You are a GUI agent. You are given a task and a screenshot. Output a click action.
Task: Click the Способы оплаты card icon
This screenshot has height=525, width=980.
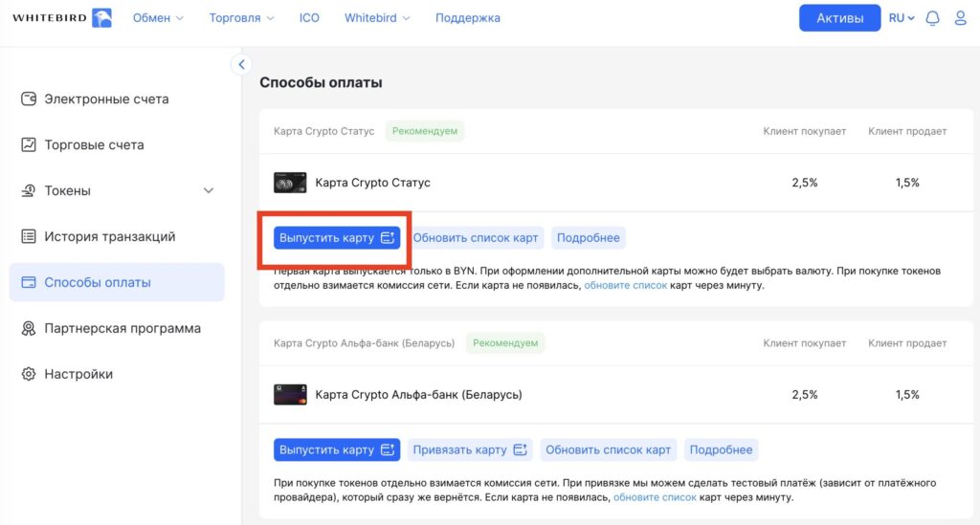[x=28, y=282]
